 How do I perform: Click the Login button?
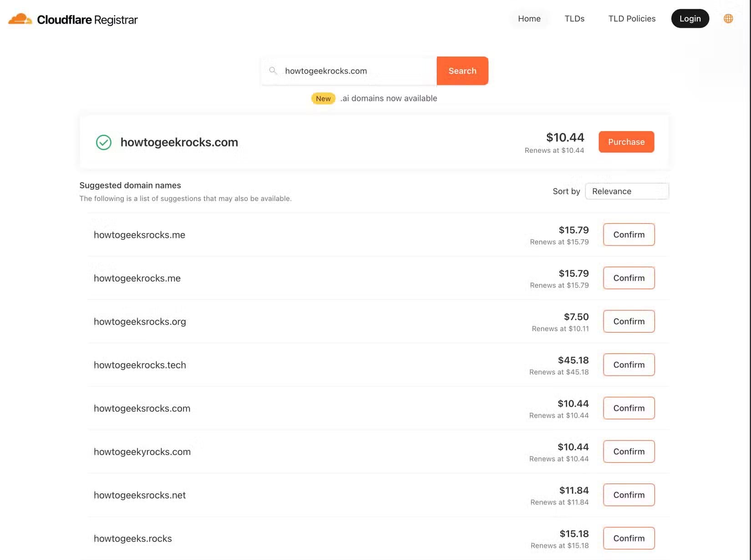pos(690,19)
